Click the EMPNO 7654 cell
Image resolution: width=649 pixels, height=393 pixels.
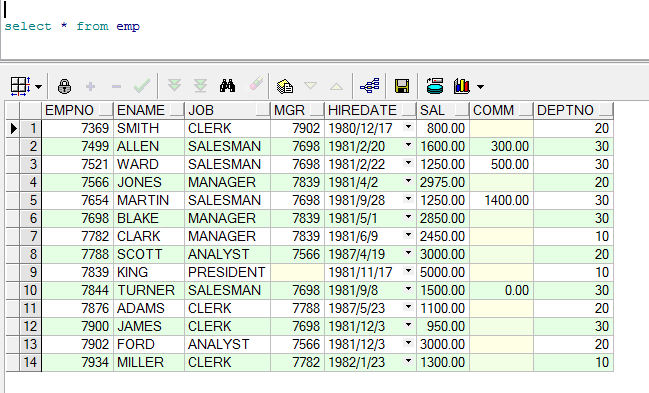[x=77, y=200]
